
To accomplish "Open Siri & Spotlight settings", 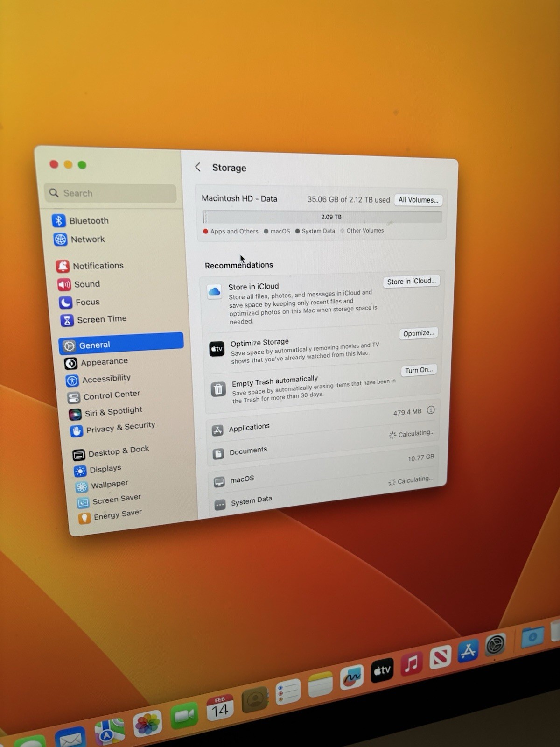I will (106, 412).
